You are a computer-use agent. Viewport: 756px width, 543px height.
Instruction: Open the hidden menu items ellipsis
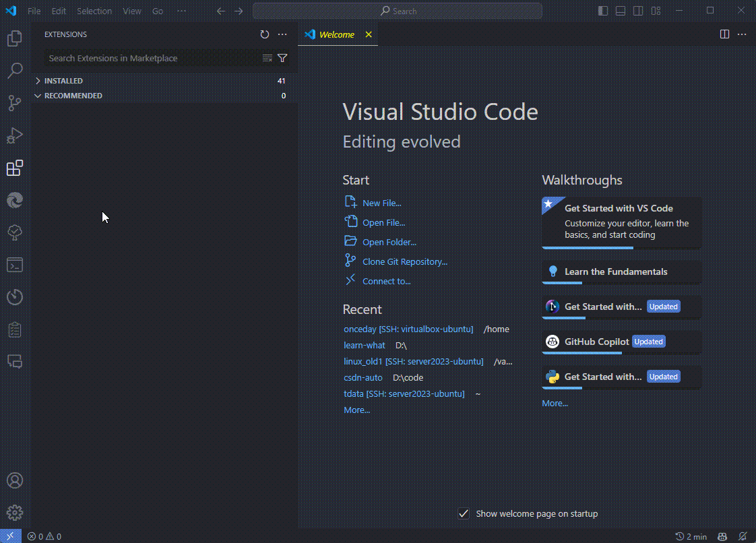[181, 11]
